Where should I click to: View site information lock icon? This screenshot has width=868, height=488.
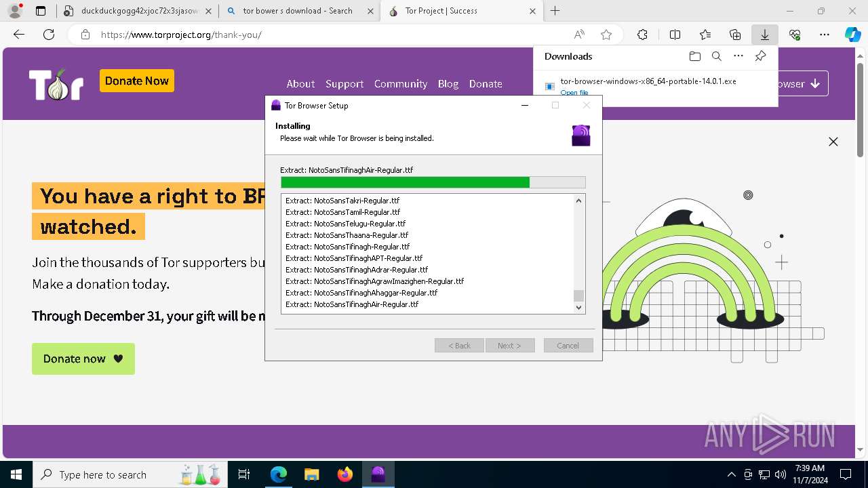click(85, 35)
